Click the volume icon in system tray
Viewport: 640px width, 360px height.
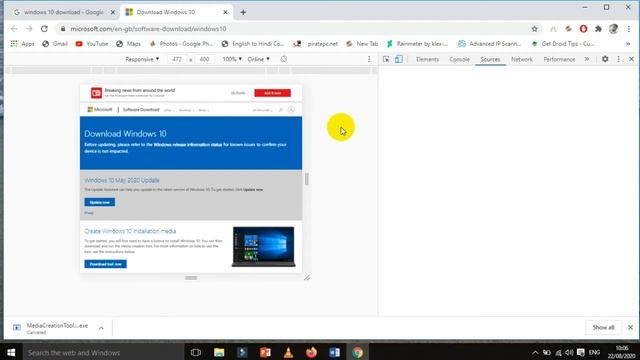(x=569, y=352)
